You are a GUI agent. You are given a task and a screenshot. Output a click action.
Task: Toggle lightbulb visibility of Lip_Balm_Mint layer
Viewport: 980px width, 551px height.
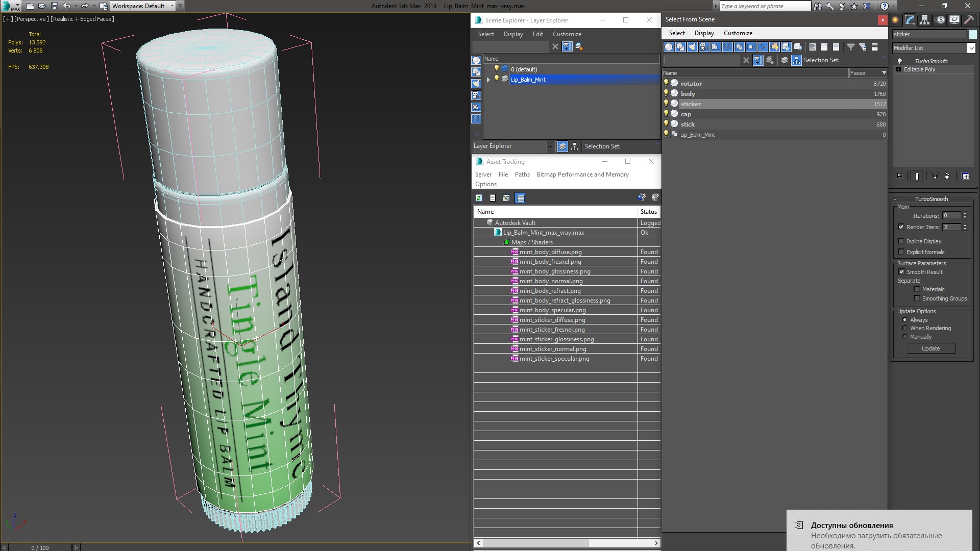click(496, 79)
